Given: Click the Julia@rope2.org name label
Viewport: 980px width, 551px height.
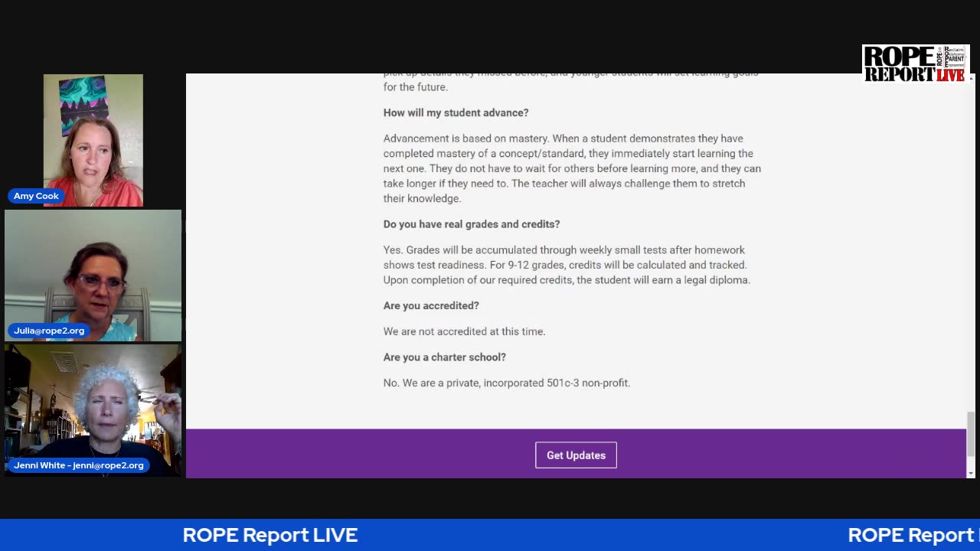Looking at the screenshot, I should pyautogui.click(x=49, y=331).
